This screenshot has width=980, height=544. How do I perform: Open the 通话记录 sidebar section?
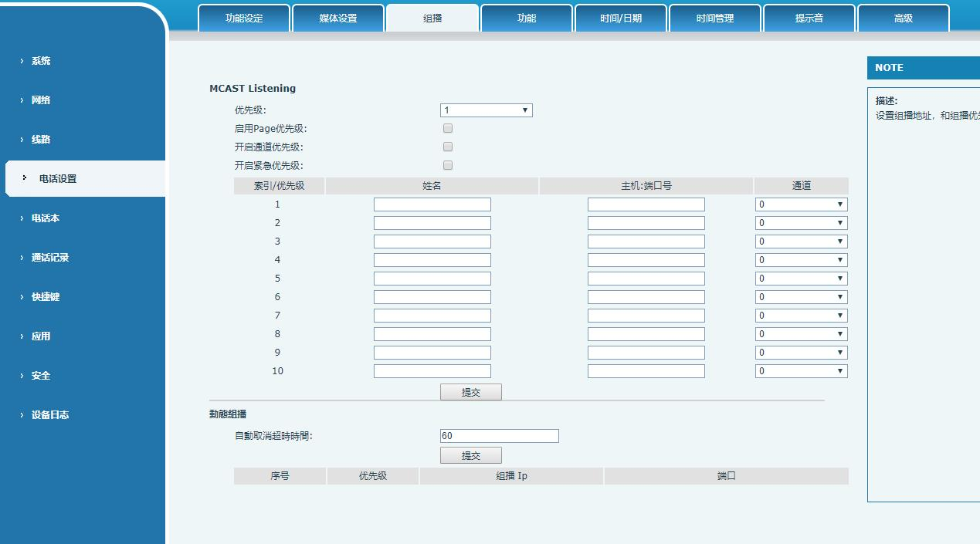coord(50,258)
